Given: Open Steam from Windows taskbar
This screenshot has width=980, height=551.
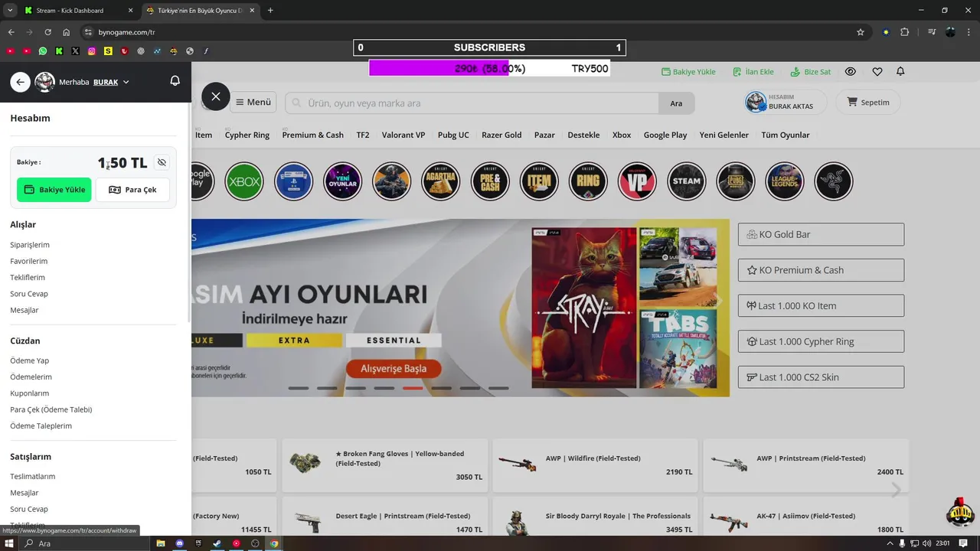Looking at the screenshot, I should pyautogui.click(x=217, y=543).
